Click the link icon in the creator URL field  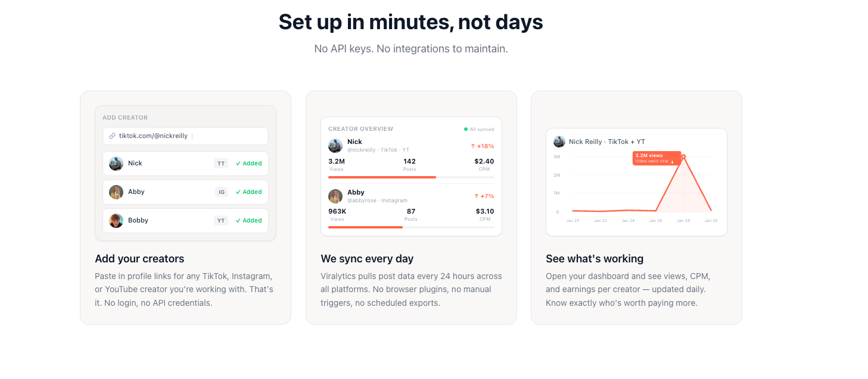tap(112, 136)
